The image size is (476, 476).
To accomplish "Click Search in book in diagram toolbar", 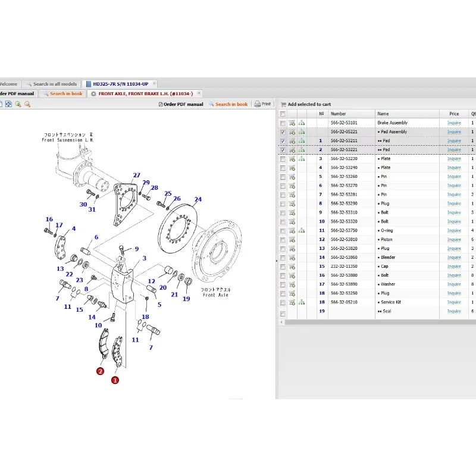I will [228, 104].
